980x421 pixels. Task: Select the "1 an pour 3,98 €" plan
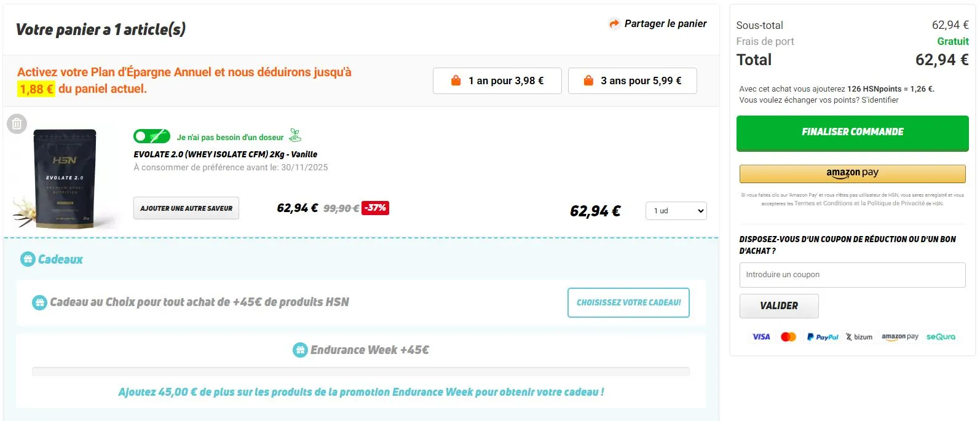pyautogui.click(x=497, y=81)
